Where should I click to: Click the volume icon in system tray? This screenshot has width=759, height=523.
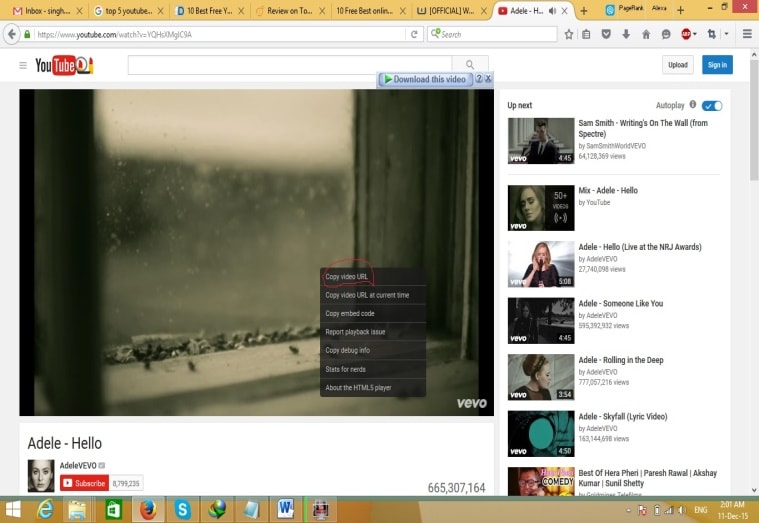(x=682, y=510)
